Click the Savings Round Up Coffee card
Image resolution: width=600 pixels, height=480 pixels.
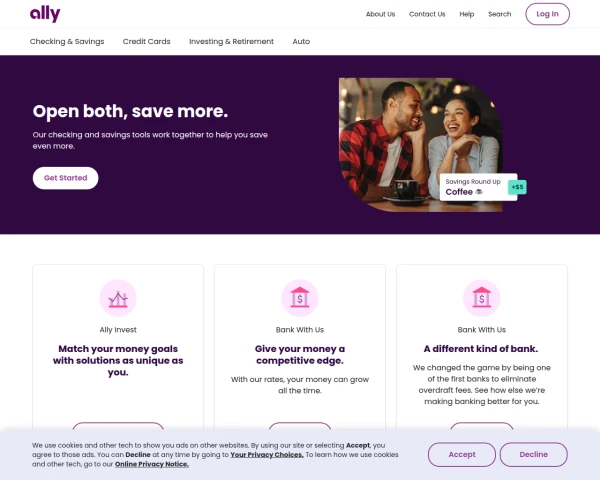pyautogui.click(x=478, y=187)
